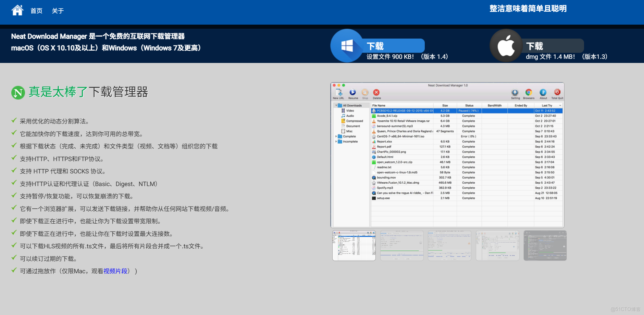
Task: Click the red Delete toolbar icon
Action: pyautogui.click(x=376, y=92)
